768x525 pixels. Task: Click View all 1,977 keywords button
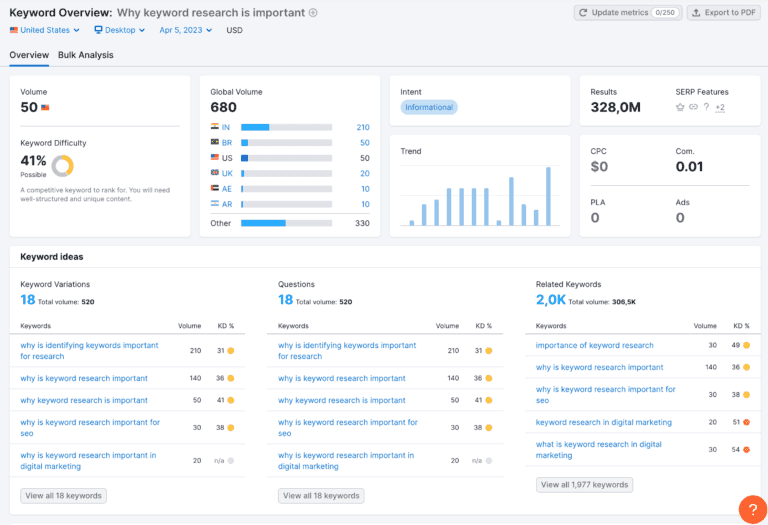tap(584, 484)
